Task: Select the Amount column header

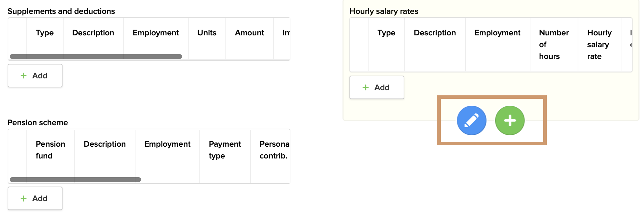Action: (x=249, y=33)
